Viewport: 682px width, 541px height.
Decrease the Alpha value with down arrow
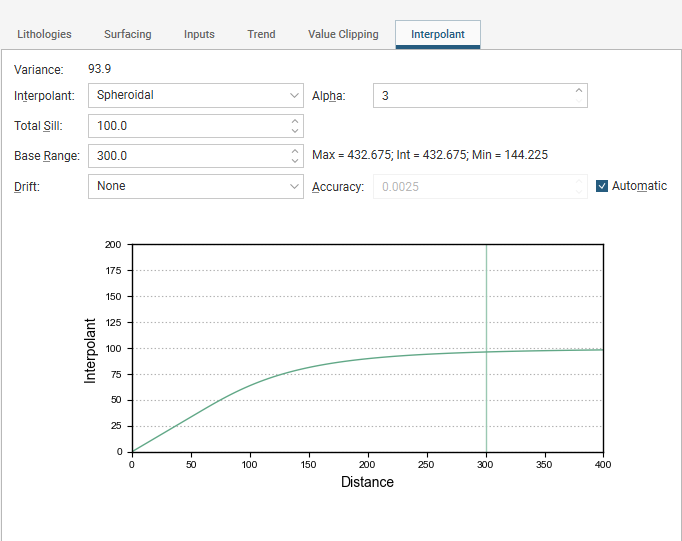tap(578, 100)
